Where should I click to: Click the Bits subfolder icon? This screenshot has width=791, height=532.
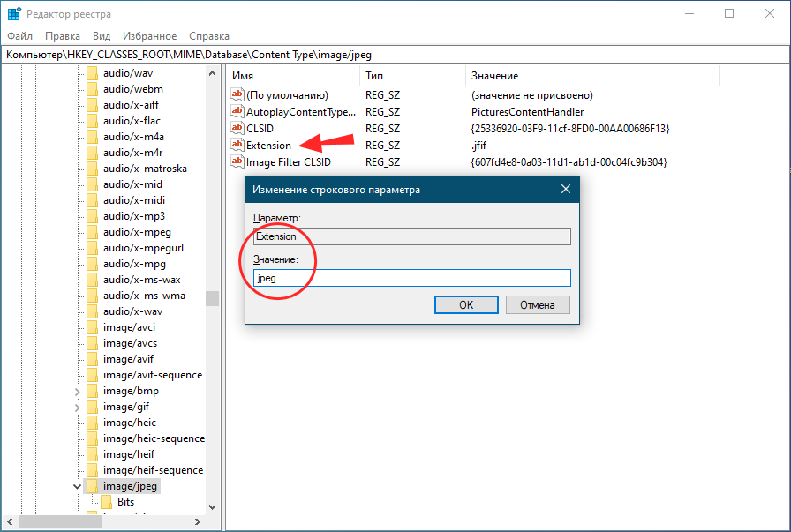(x=106, y=502)
